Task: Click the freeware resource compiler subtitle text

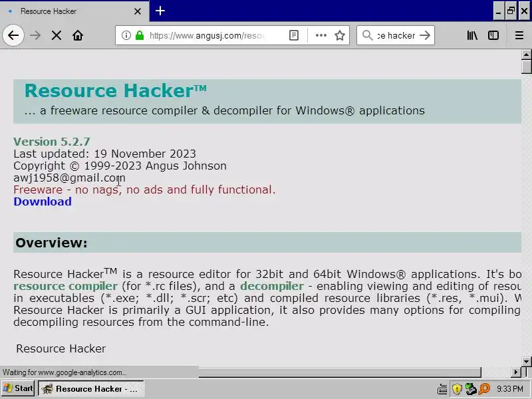Action: click(x=224, y=110)
